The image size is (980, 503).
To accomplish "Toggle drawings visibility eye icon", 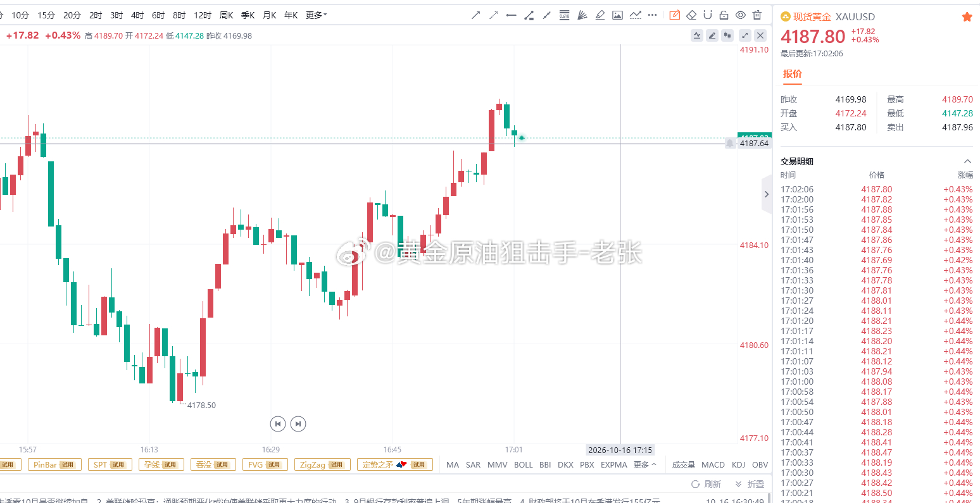I will pyautogui.click(x=741, y=15).
